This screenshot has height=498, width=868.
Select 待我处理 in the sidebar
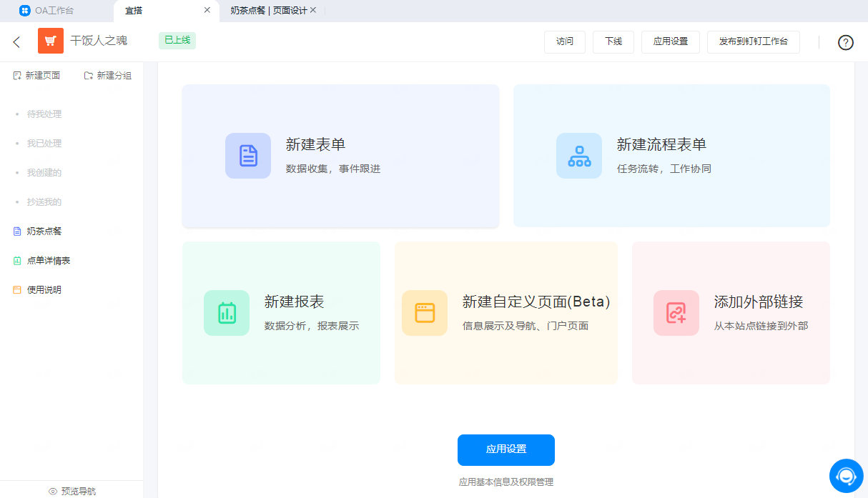(x=45, y=114)
